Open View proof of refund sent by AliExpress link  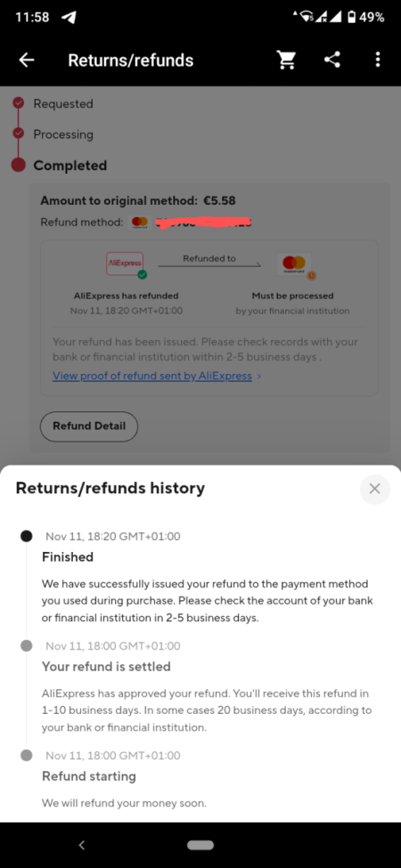(x=152, y=377)
